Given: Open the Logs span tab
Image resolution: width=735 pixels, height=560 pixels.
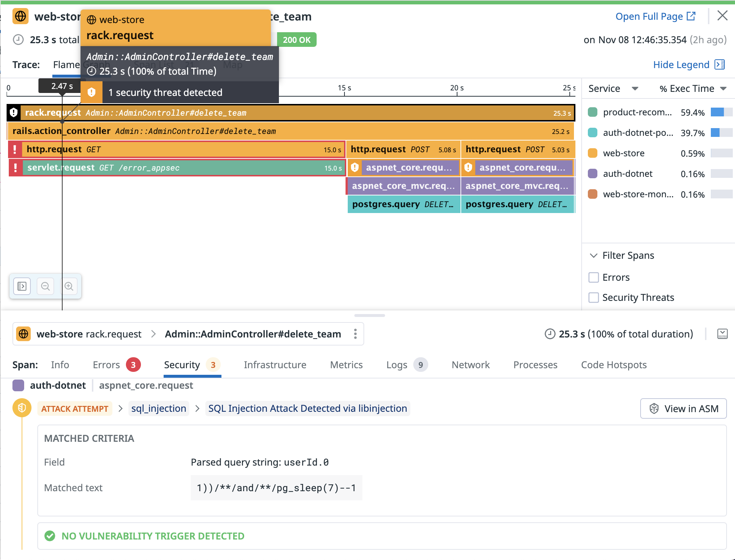Looking at the screenshot, I should pyautogui.click(x=397, y=365).
